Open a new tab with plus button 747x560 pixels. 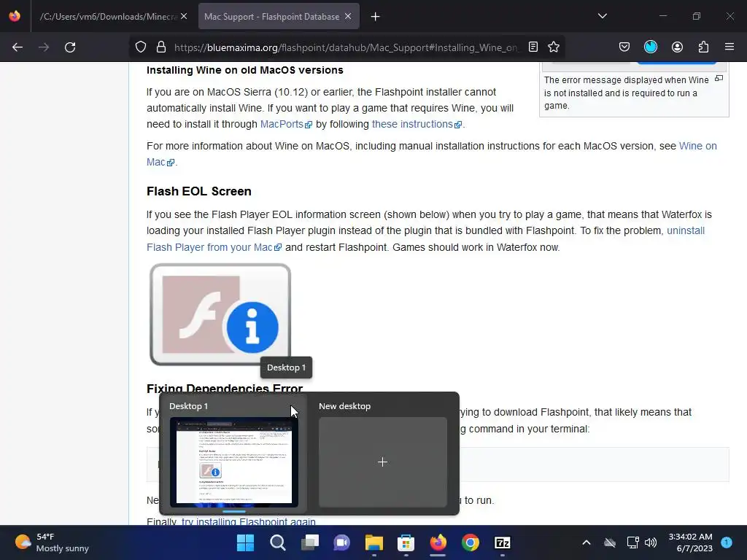pyautogui.click(x=376, y=17)
